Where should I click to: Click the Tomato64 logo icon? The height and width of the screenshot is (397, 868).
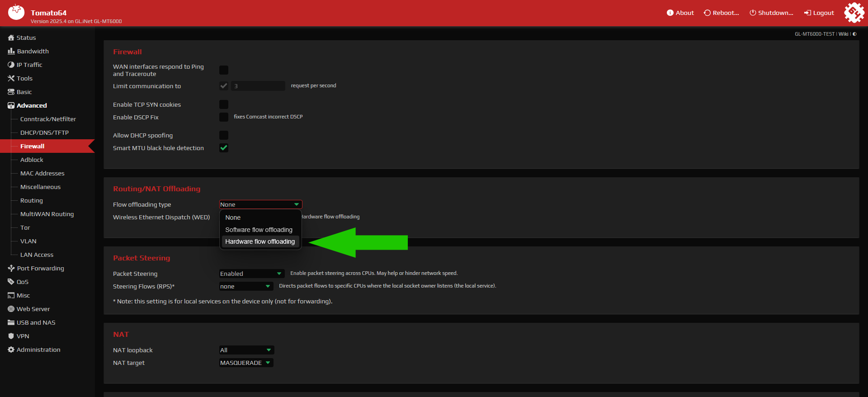16,12
